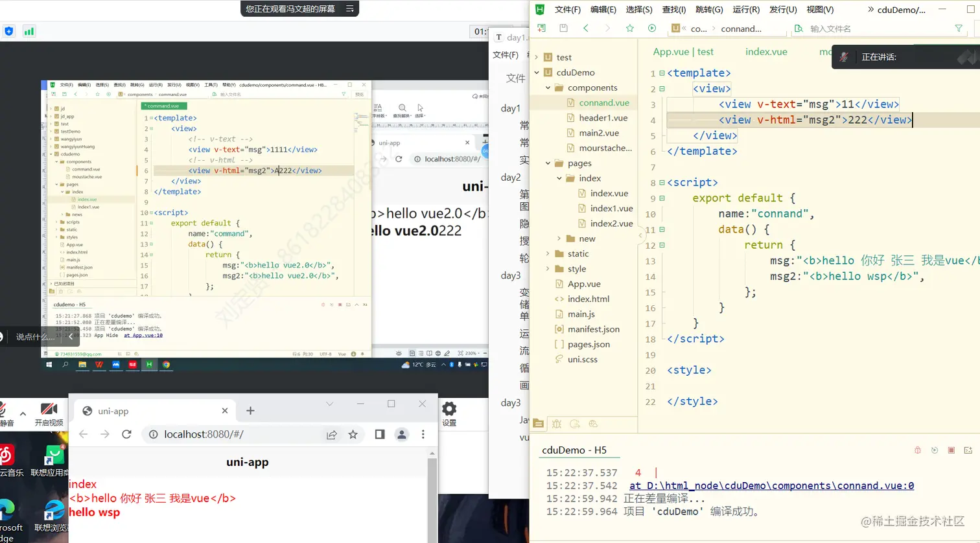Click the share icon in browser address bar

click(332, 434)
